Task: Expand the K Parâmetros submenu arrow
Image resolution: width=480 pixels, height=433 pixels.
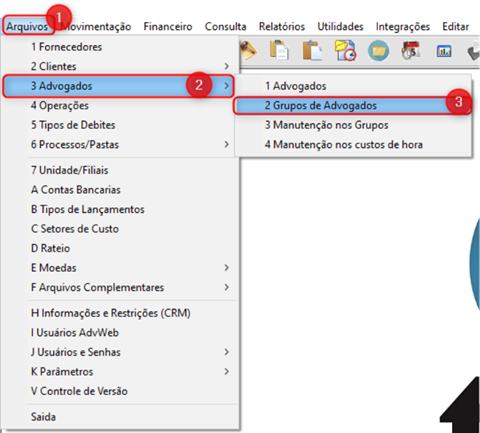Action: click(227, 371)
